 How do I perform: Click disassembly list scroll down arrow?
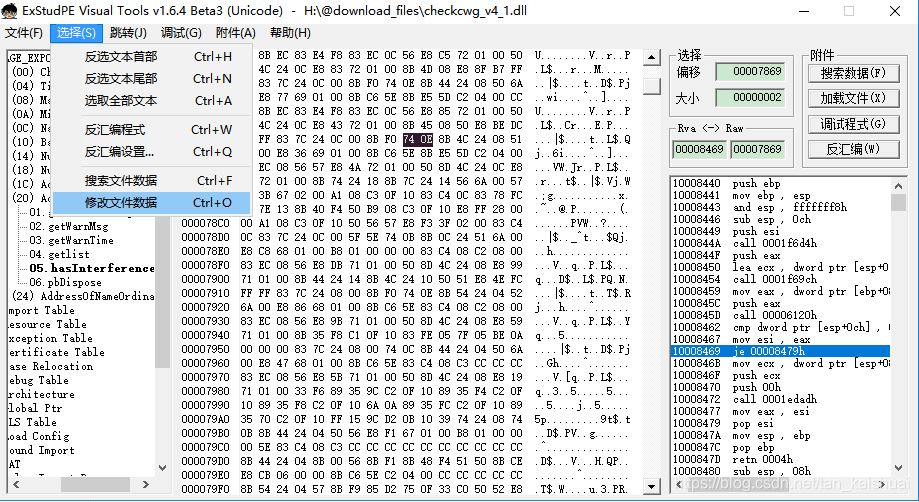coord(898,467)
